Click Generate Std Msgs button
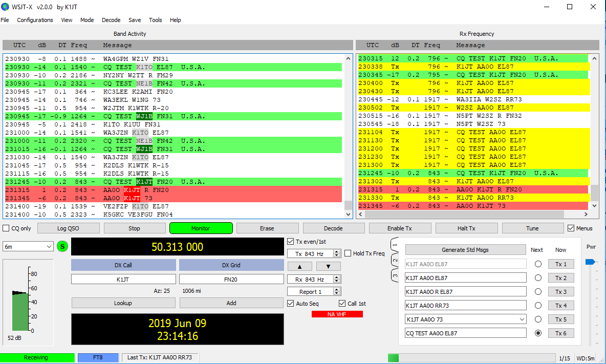This screenshot has width=606, height=364. coord(465,250)
